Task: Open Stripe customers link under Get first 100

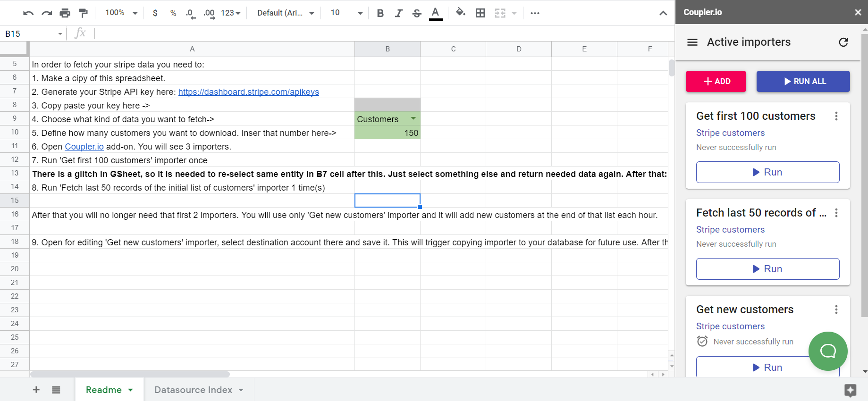Action: click(730, 133)
